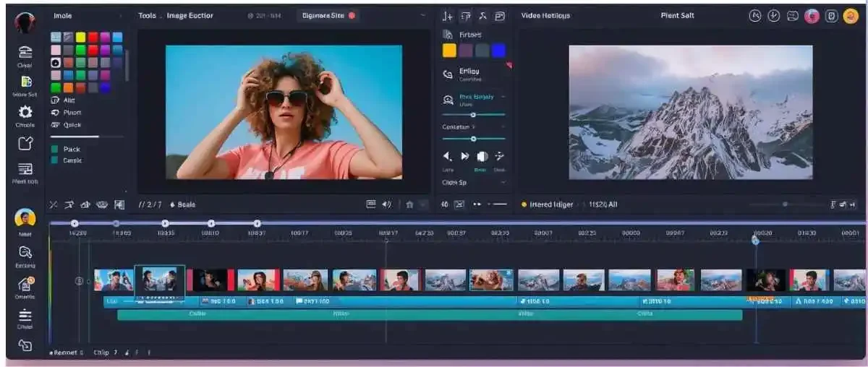868x367 pixels.
Task: Click the first circular icon in top-right header
Action: tap(755, 16)
